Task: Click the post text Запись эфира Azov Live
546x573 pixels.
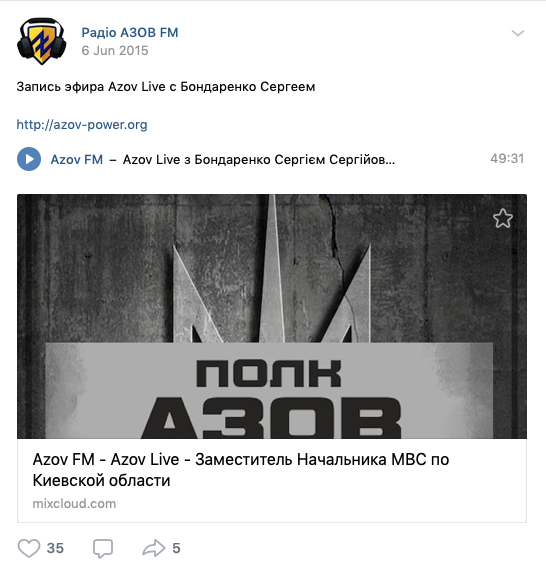Action: click(x=166, y=87)
